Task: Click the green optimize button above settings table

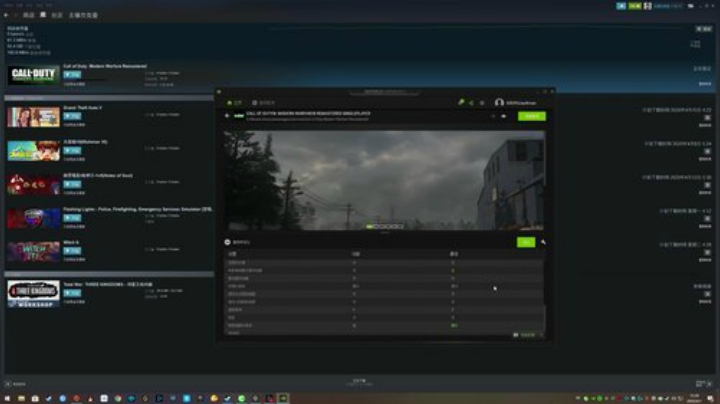Action: [x=526, y=242]
